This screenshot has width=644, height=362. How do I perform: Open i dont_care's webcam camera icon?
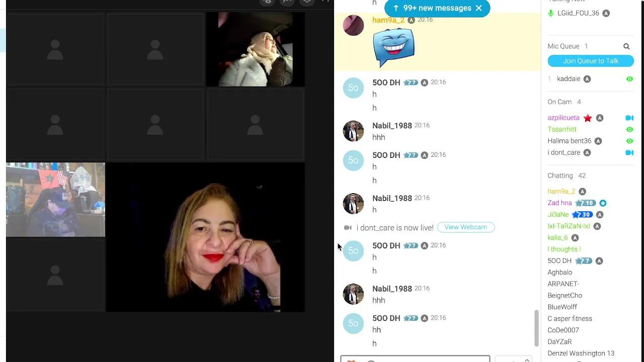click(x=629, y=152)
